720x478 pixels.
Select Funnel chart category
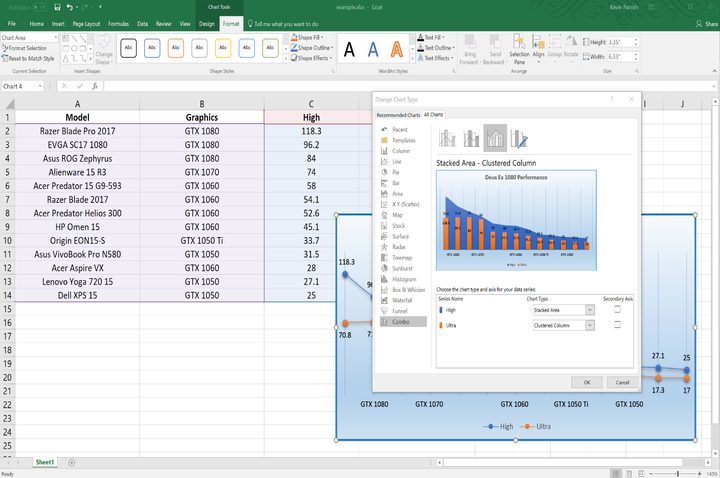point(400,311)
